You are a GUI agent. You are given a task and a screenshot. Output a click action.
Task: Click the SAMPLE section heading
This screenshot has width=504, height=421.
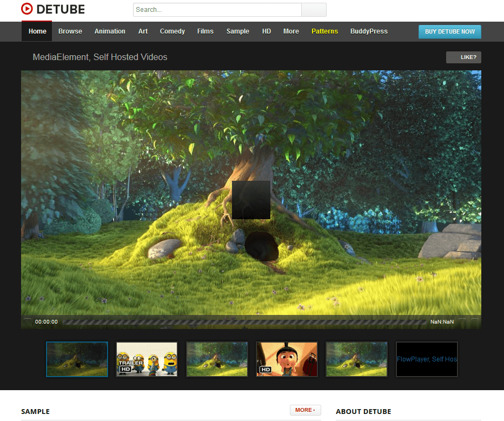click(x=35, y=412)
